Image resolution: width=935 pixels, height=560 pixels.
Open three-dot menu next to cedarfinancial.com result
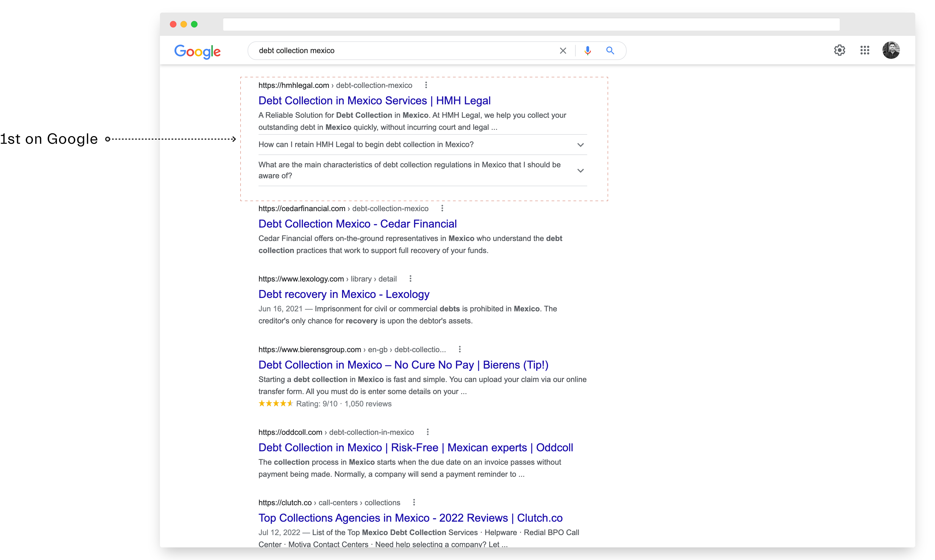click(x=442, y=208)
